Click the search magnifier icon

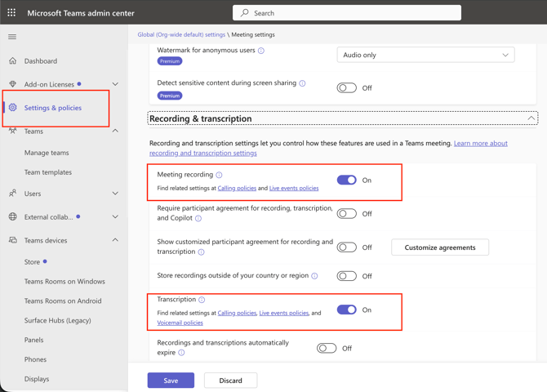(245, 13)
